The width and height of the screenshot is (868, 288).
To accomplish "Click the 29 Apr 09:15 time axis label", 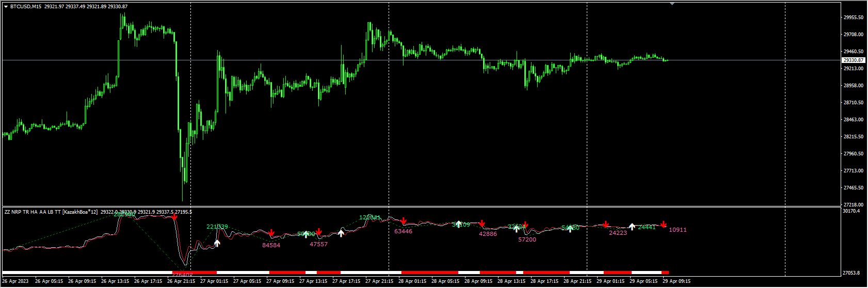I will pyautogui.click(x=677, y=281).
